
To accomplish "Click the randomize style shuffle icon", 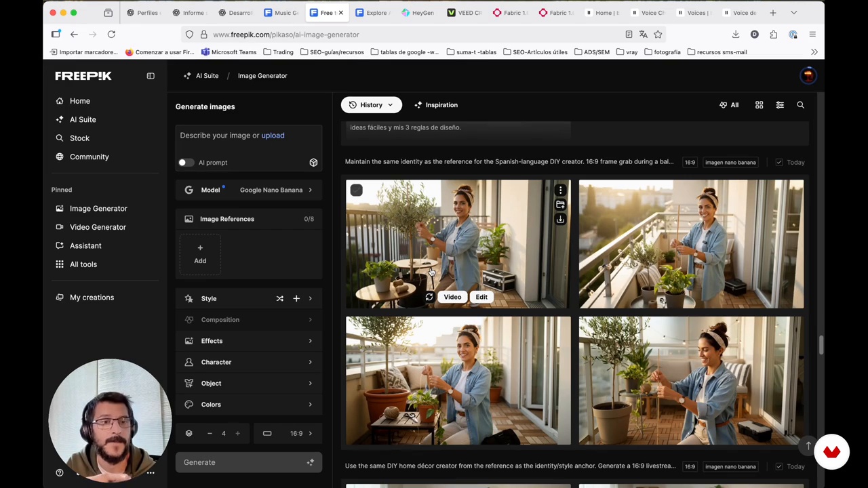I will [279, 298].
